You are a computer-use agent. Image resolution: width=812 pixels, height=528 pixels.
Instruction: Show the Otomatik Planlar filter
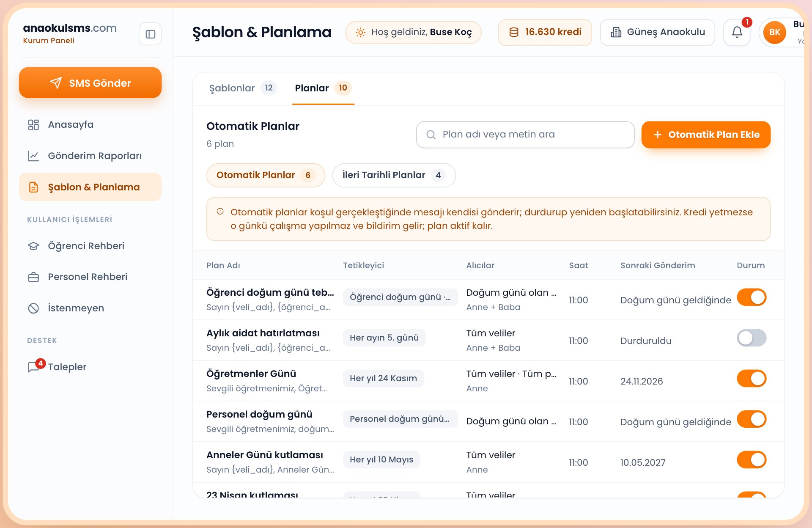(266, 175)
